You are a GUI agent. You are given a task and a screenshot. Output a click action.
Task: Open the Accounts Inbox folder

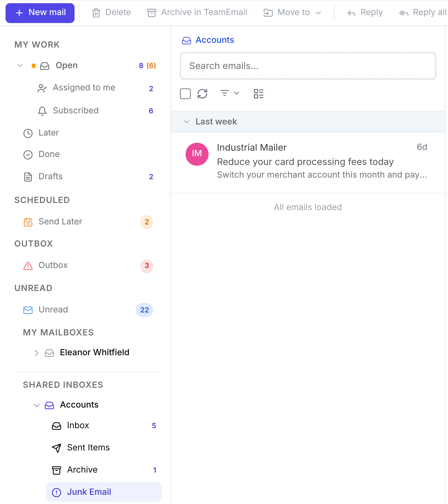104,426
